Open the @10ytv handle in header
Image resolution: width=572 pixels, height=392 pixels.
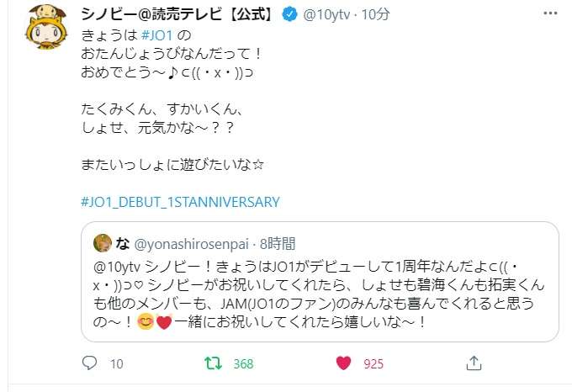326,14
